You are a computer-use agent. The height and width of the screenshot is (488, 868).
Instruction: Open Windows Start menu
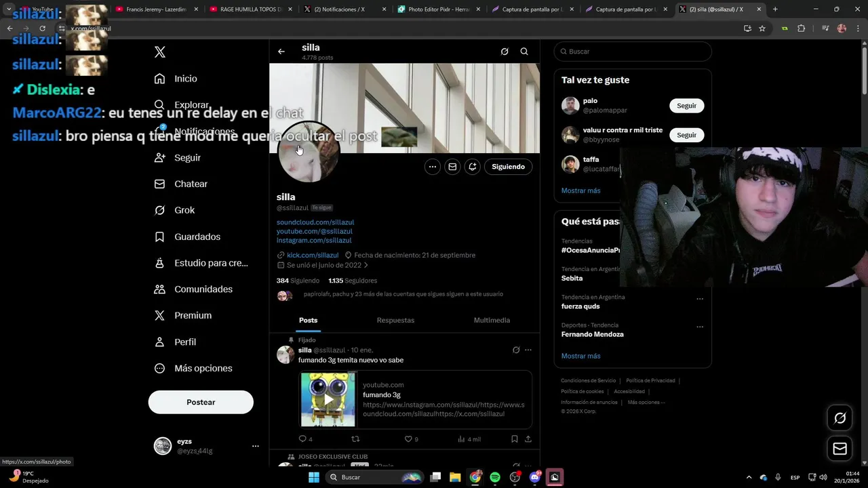(314, 477)
